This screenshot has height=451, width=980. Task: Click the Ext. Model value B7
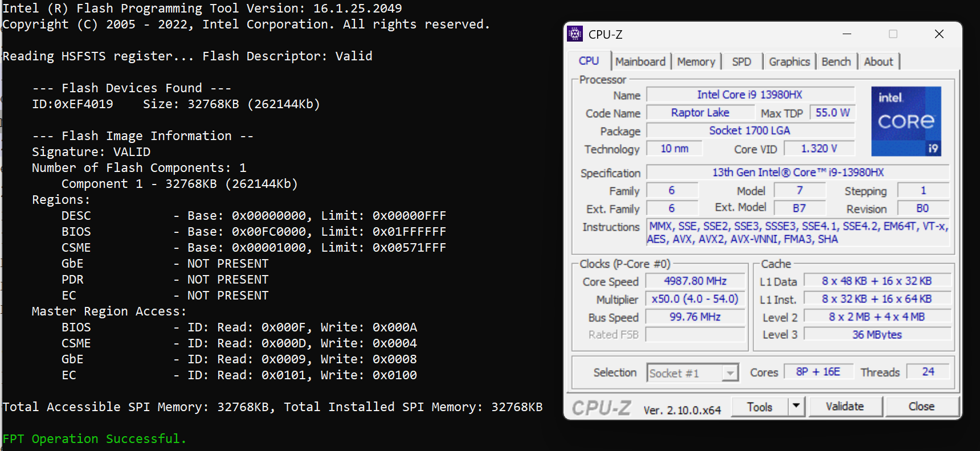(x=799, y=208)
